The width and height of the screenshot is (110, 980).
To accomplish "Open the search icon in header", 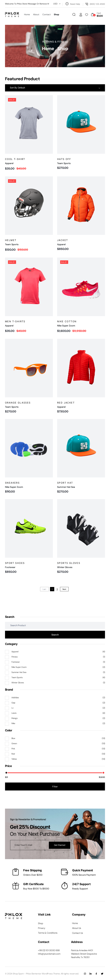I will (x=74, y=15).
